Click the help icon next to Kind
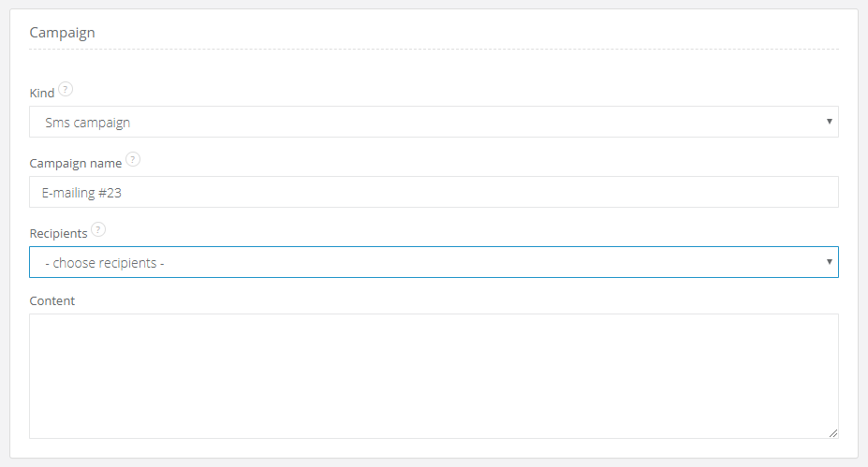868x467 pixels. (x=66, y=90)
